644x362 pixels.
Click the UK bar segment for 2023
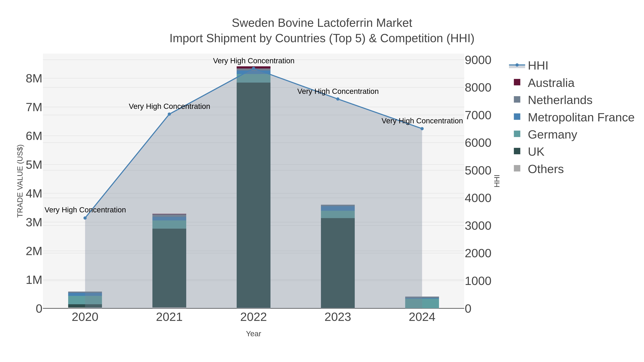coord(338,263)
